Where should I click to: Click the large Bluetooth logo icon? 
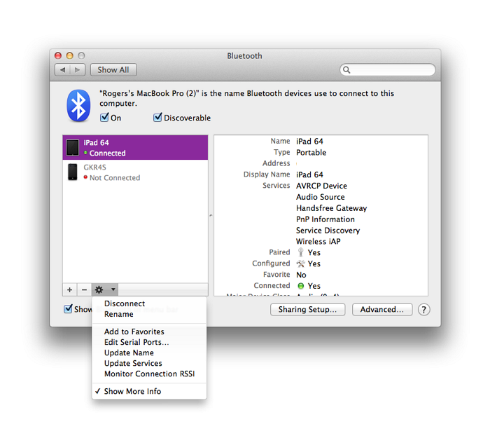(x=78, y=106)
